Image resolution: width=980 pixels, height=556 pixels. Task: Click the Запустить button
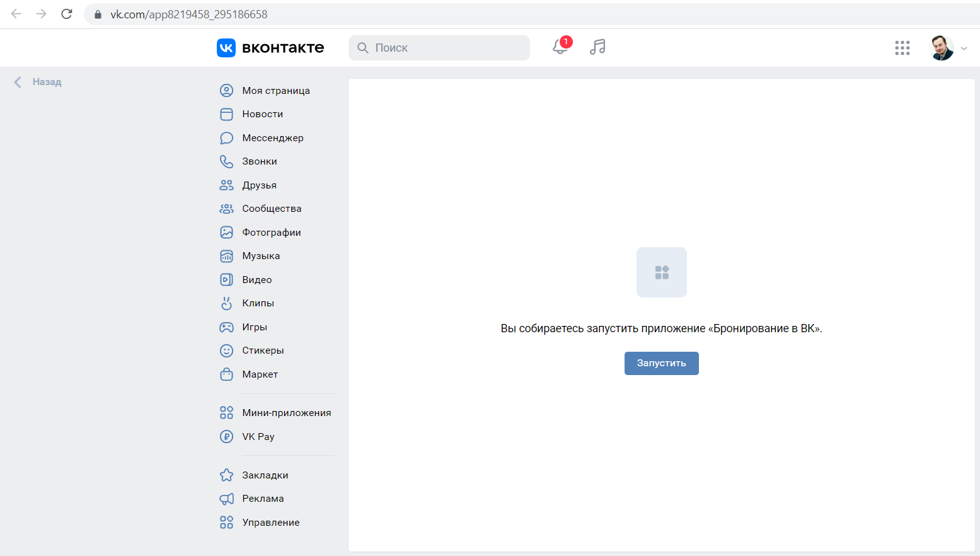pyautogui.click(x=661, y=363)
